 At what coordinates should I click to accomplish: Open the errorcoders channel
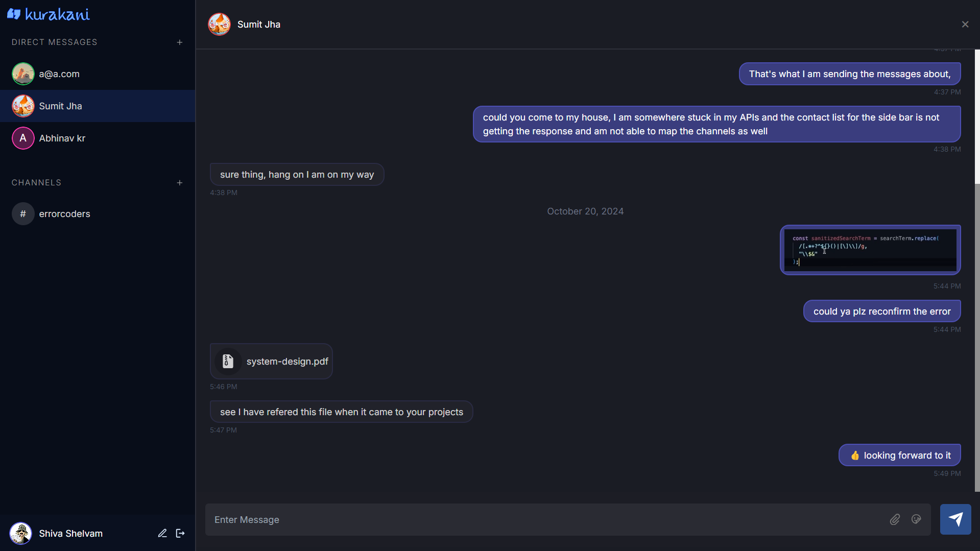coord(64,214)
